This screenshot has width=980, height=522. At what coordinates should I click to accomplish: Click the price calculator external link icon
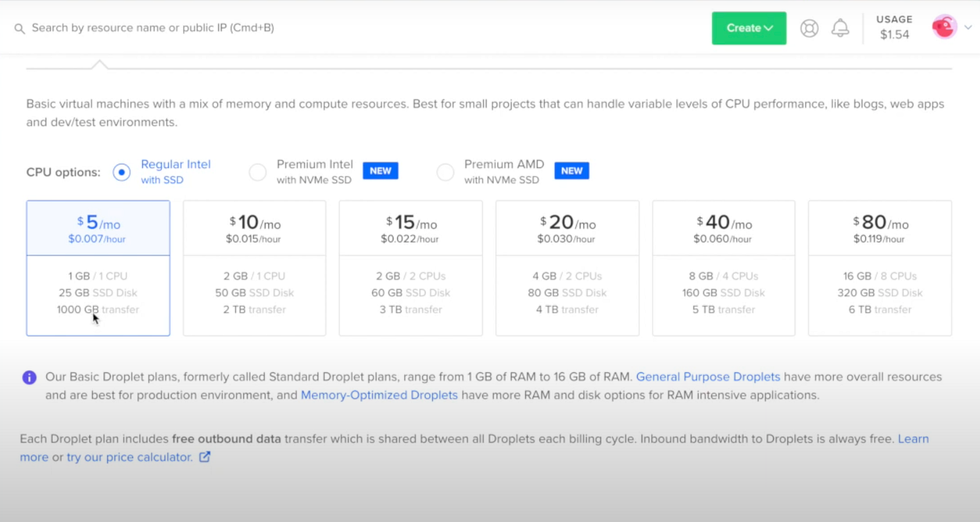[205, 457]
